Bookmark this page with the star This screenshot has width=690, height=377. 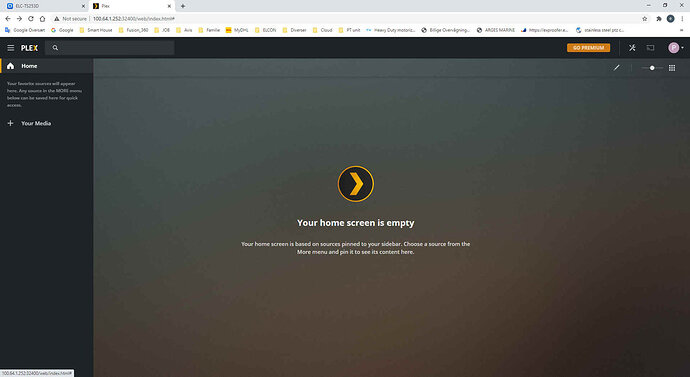(645, 18)
